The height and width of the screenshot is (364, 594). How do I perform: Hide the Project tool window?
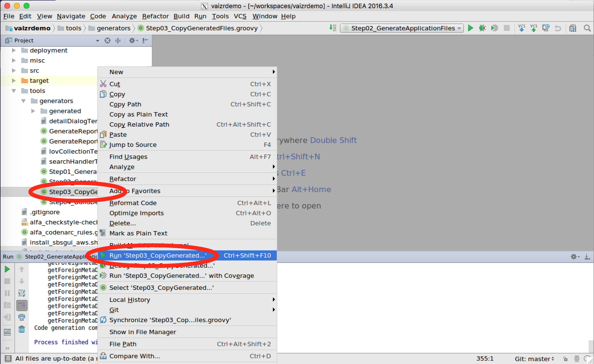click(x=145, y=40)
